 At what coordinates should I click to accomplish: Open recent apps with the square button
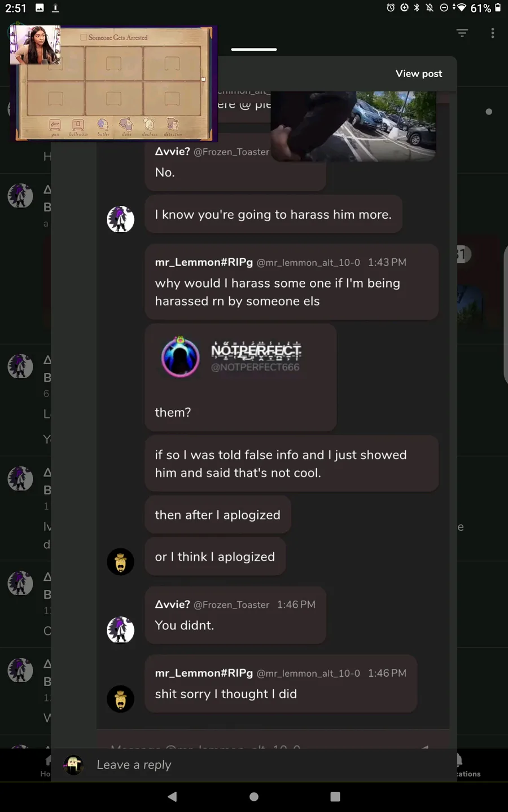pos(335,797)
